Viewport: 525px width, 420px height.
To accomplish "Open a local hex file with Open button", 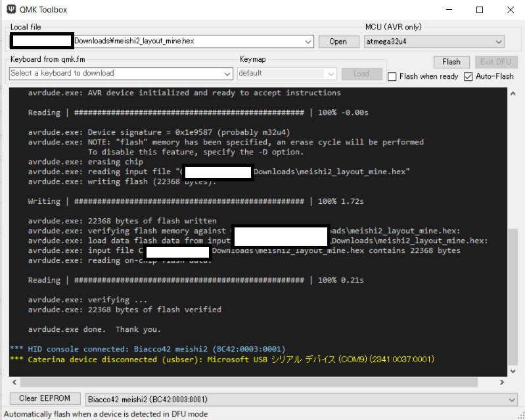I will 338,41.
